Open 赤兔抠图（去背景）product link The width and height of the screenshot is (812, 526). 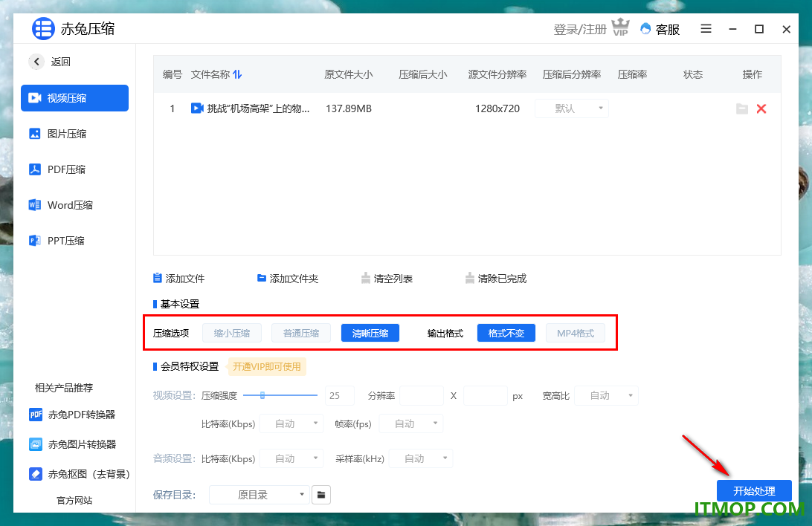pos(80,474)
